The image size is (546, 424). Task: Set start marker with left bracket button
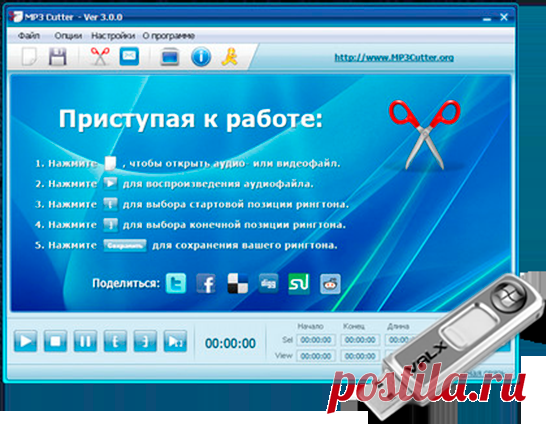[115, 341]
